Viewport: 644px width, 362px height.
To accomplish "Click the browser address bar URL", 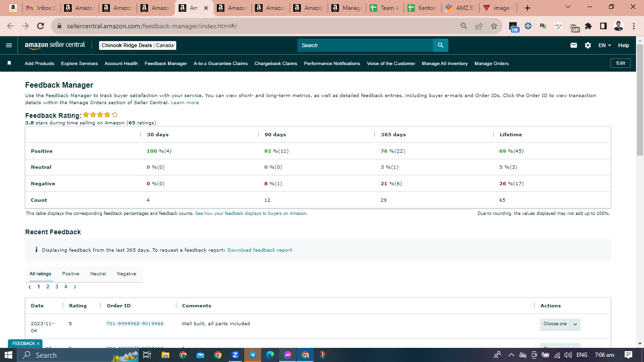I will coord(152,26).
